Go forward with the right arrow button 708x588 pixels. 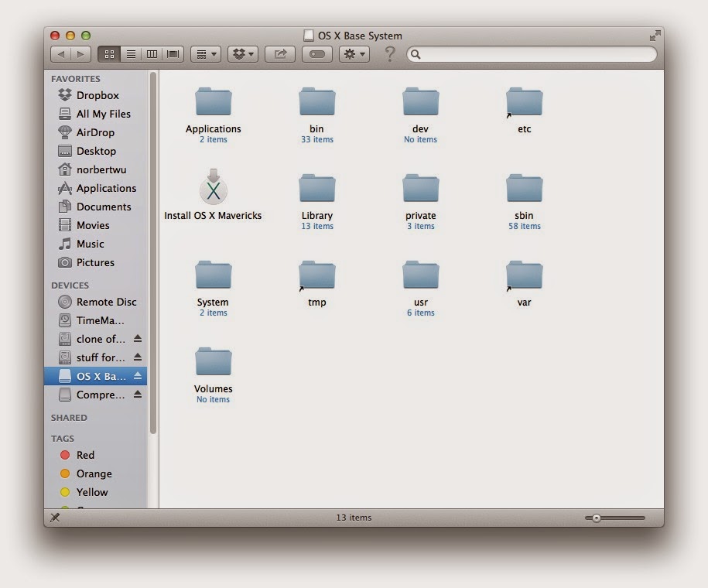[x=80, y=54]
